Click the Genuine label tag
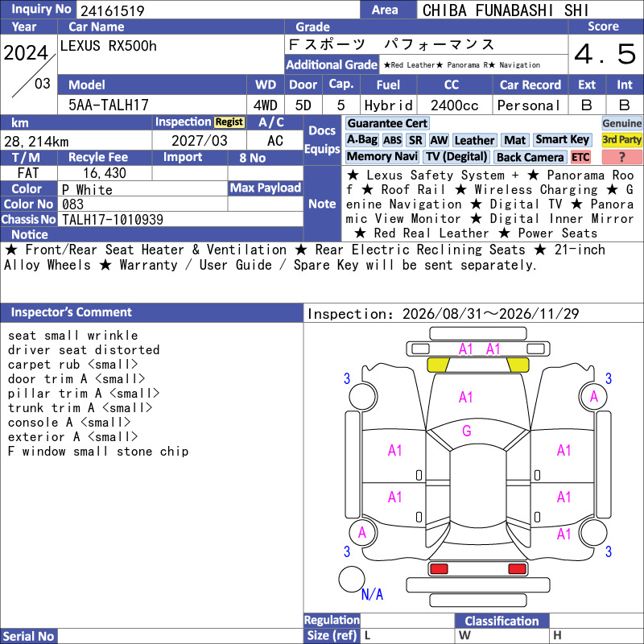Image resolution: width=644 pixels, height=644 pixels. click(x=621, y=123)
